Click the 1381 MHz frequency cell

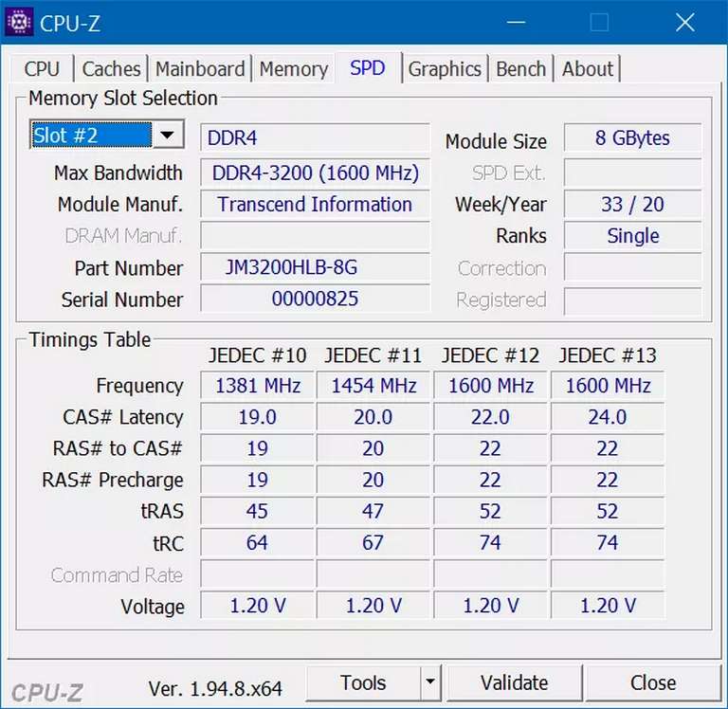pyautogui.click(x=257, y=386)
